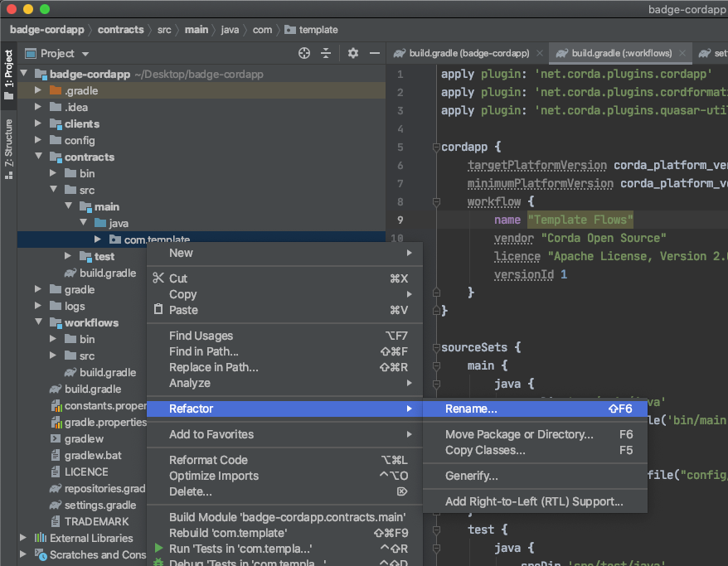Choose Rename... in Refactor submenu
The height and width of the screenshot is (566, 728).
471,409
